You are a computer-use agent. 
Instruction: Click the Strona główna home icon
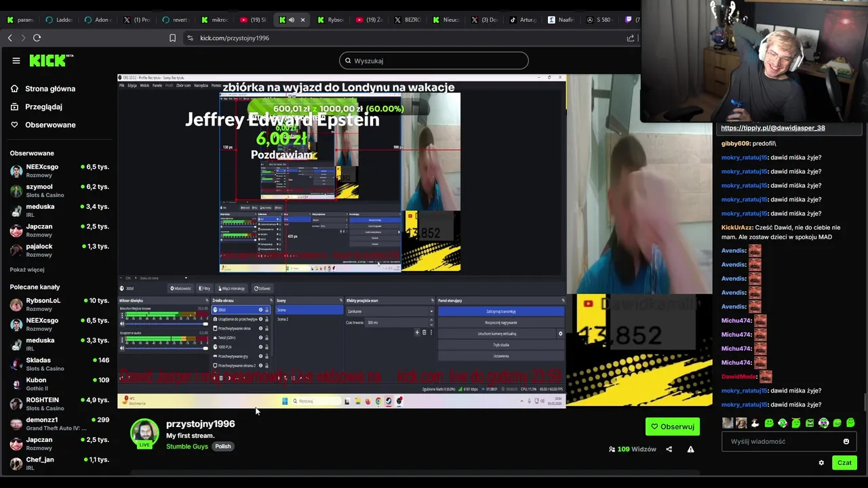15,89
